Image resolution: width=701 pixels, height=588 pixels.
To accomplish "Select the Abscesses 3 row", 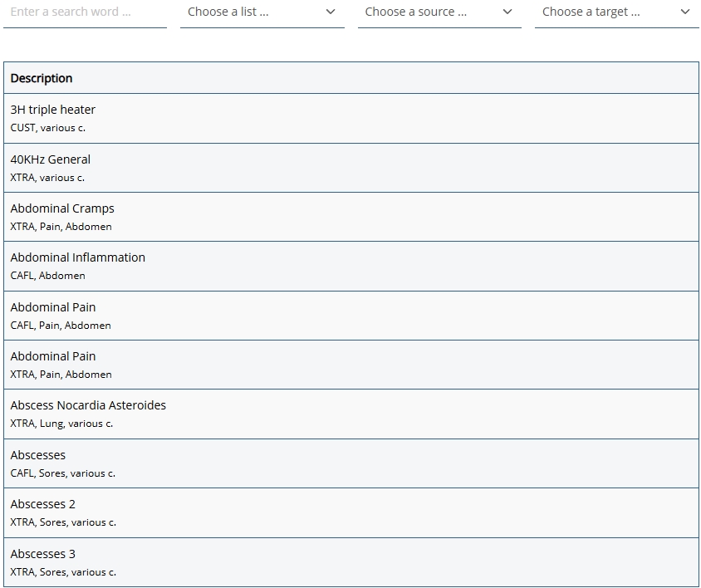I will click(43, 554).
